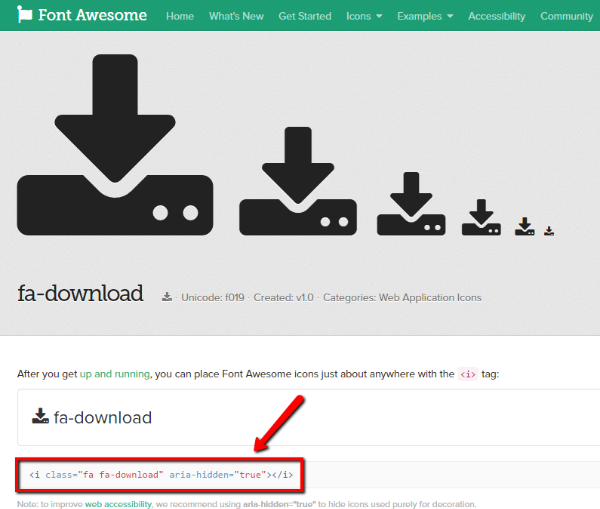Click the download icon in the fa-download example box
This screenshot has height=509, width=600.
[40, 417]
